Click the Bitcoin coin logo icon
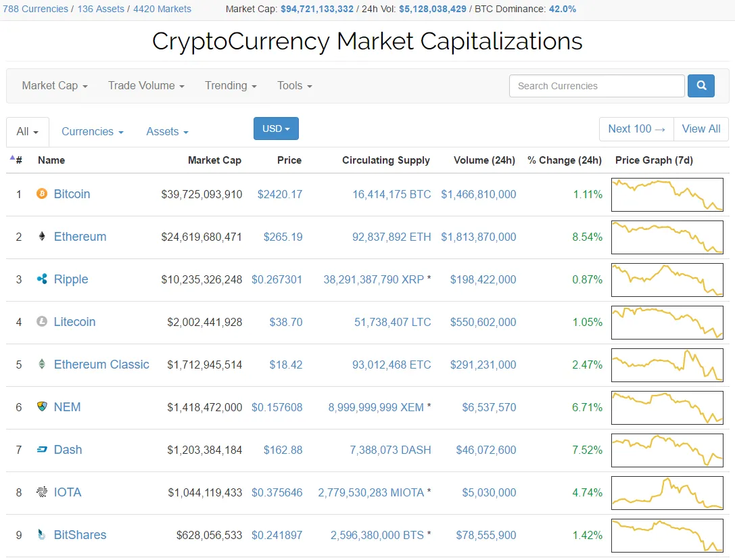 click(42, 193)
